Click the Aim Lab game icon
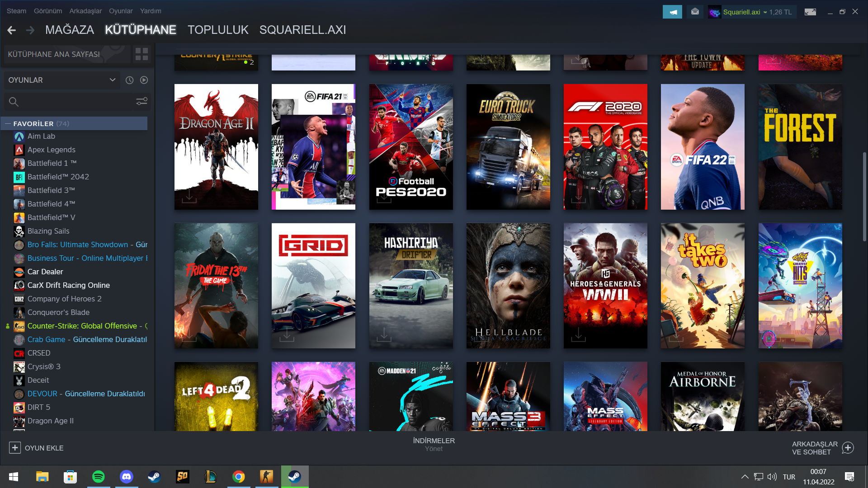The height and width of the screenshot is (488, 868). coord(19,136)
